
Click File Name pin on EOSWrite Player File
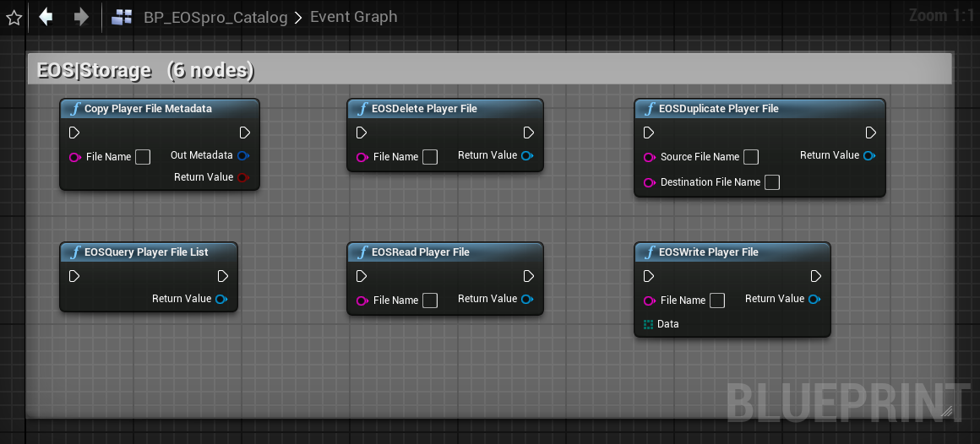650,301
